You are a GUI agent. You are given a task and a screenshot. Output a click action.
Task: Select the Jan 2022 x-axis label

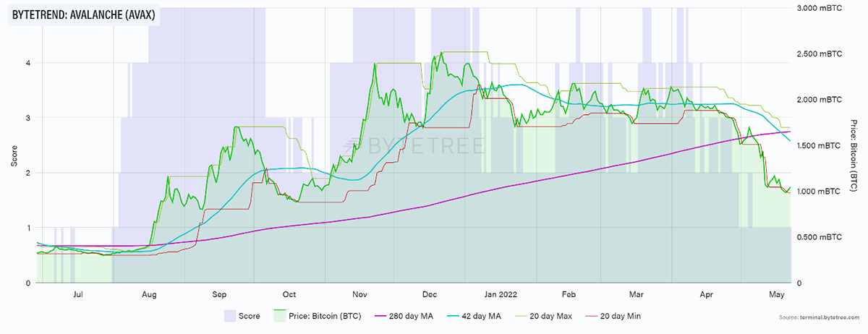pyautogui.click(x=501, y=294)
